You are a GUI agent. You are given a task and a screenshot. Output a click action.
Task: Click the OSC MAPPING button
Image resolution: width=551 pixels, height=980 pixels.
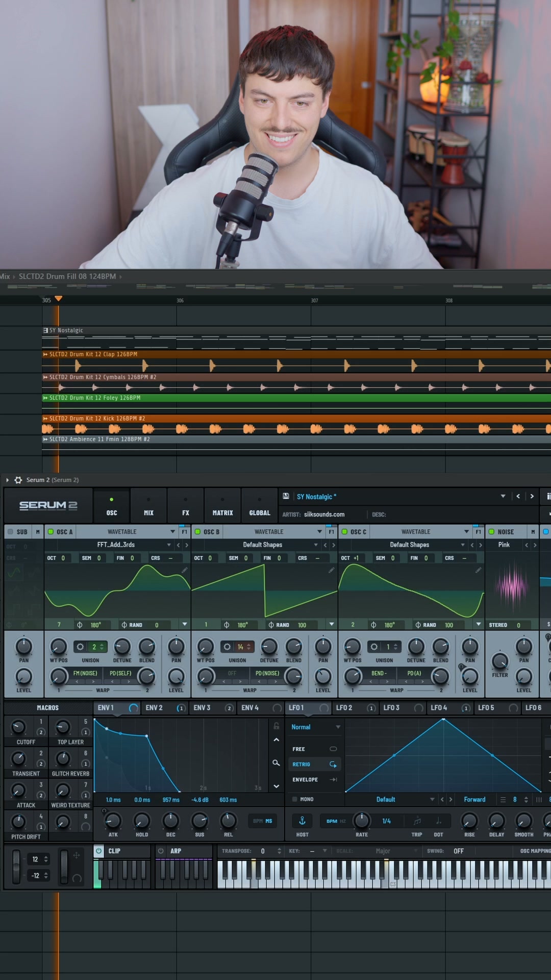[x=535, y=851]
